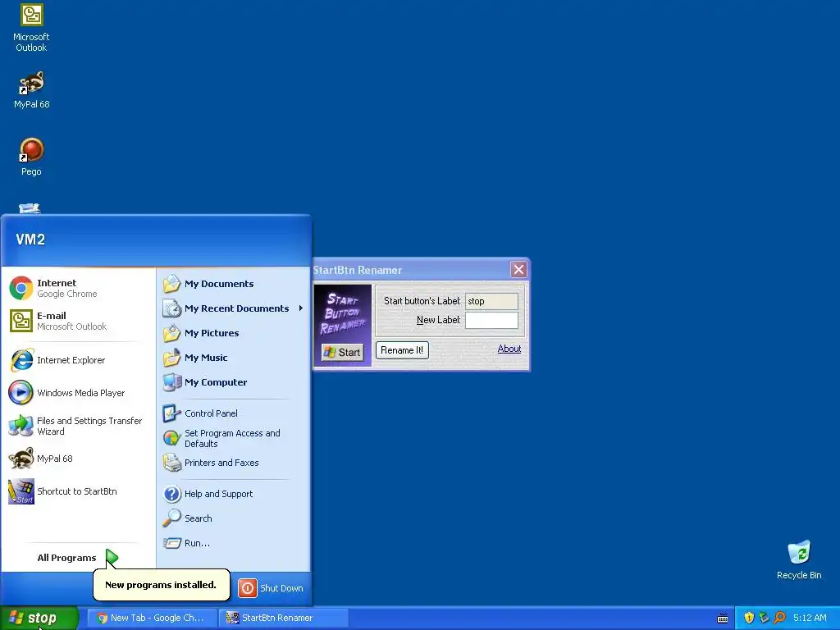The image size is (840, 630).
Task: Open Files and Settings Transfer Wizard
Action: click(x=78, y=426)
